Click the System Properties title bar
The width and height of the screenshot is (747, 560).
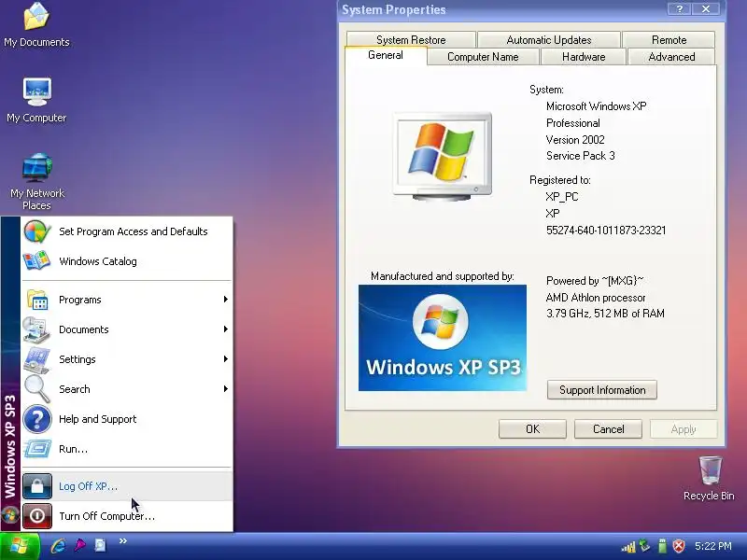[x=501, y=9]
